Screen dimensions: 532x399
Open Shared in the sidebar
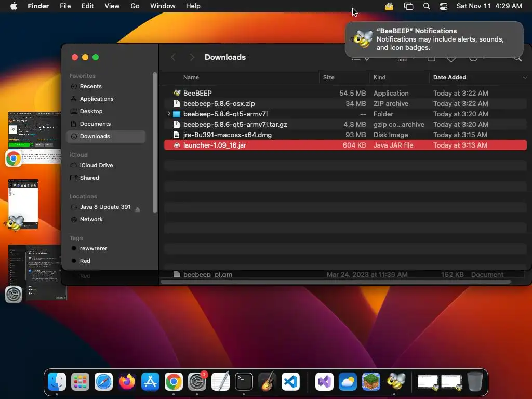106,178
